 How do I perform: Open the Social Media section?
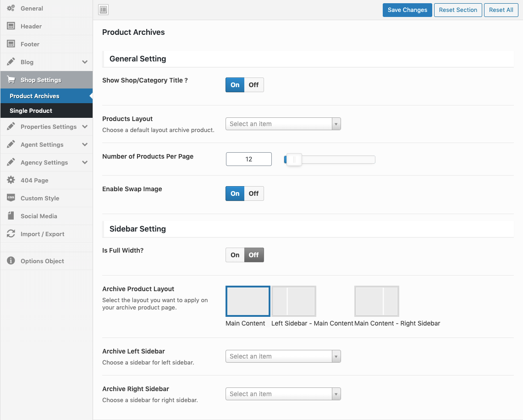tap(39, 216)
